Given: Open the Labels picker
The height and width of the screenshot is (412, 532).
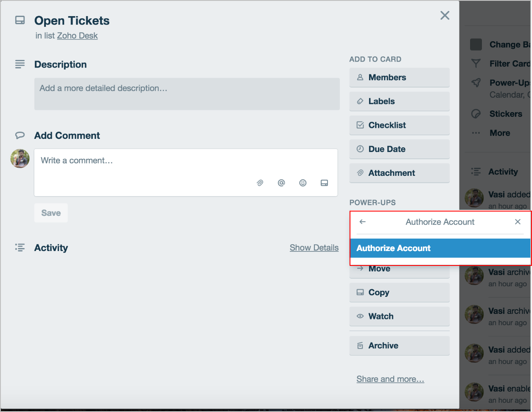Looking at the screenshot, I should point(399,101).
